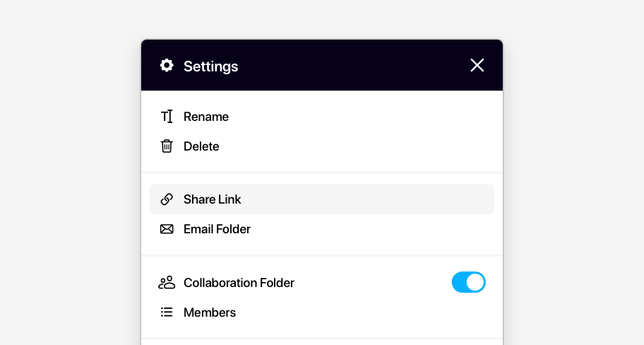
Task: Click the Share Link chain icon
Action: click(x=167, y=199)
